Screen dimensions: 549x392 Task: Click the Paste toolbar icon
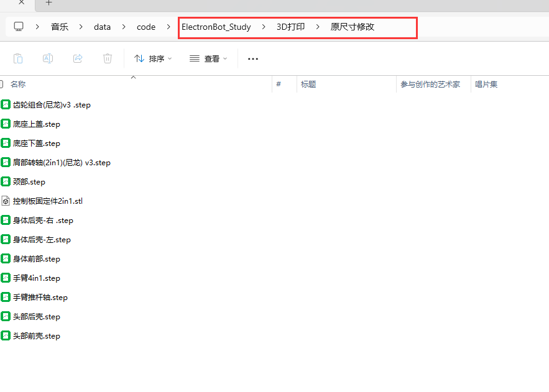(18, 58)
